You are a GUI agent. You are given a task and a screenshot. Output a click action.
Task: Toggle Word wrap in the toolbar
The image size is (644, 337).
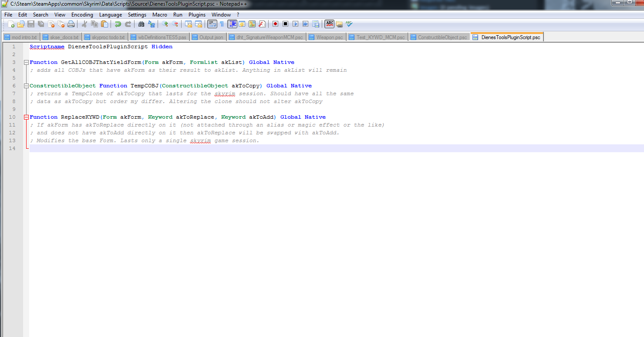tap(212, 24)
